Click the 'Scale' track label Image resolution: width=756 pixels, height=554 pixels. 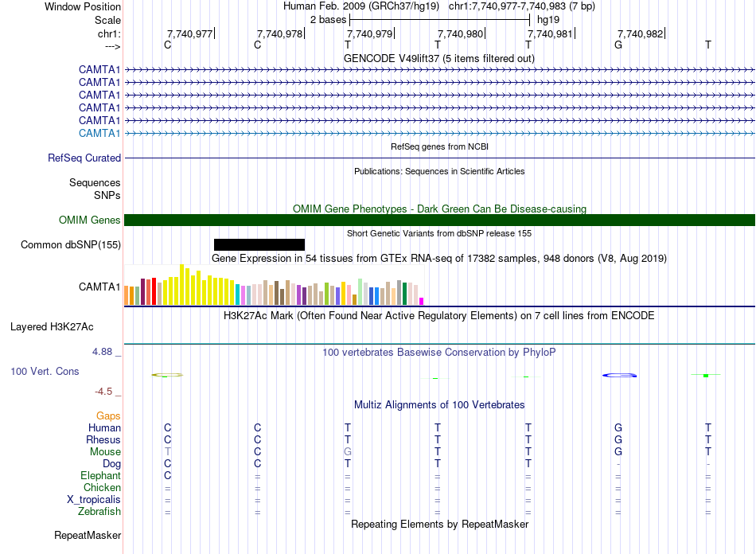tap(107, 20)
